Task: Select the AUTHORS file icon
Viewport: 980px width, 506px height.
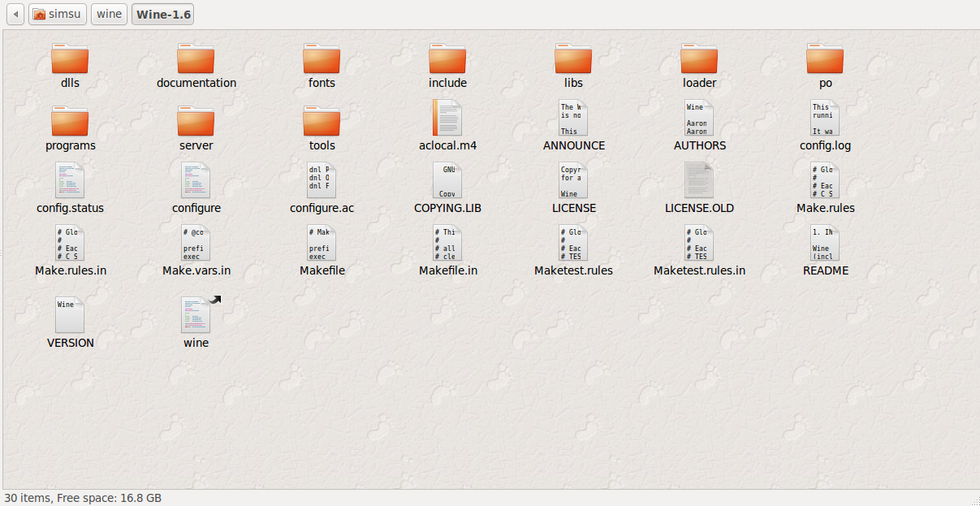Action: point(699,118)
